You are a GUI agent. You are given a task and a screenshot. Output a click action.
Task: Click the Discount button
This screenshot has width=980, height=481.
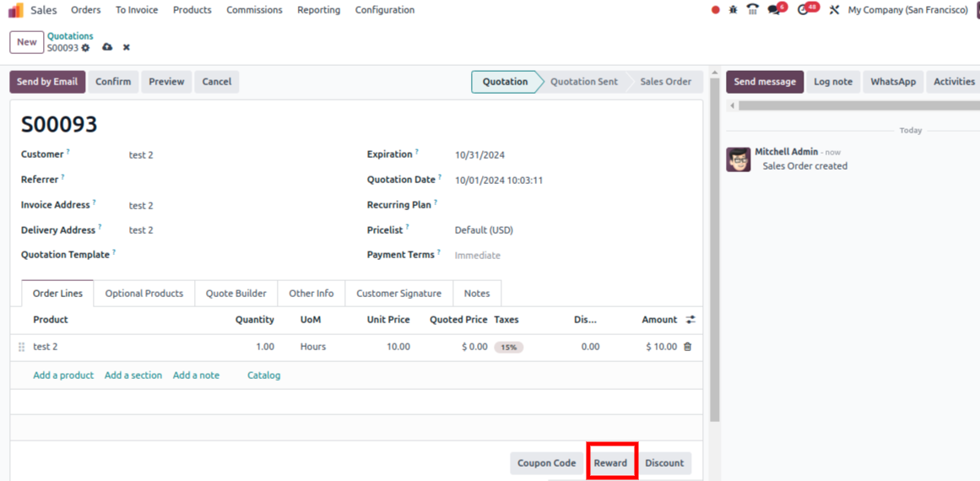pyautogui.click(x=664, y=463)
